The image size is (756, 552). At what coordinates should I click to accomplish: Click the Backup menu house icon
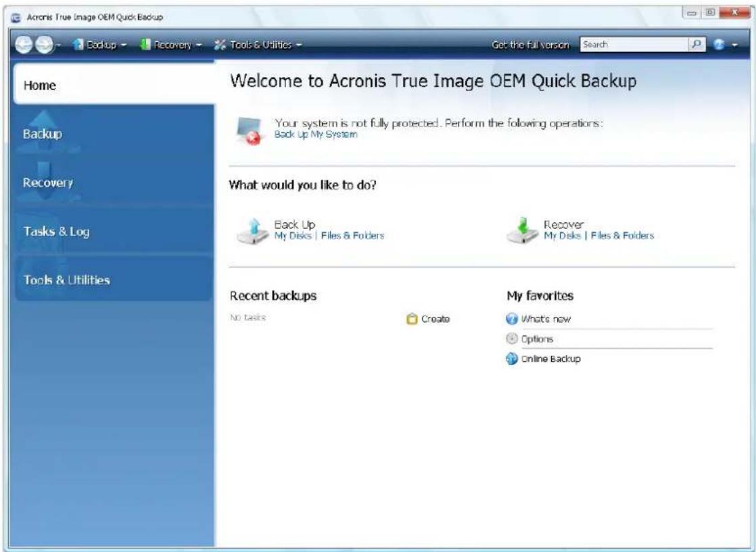coord(78,45)
